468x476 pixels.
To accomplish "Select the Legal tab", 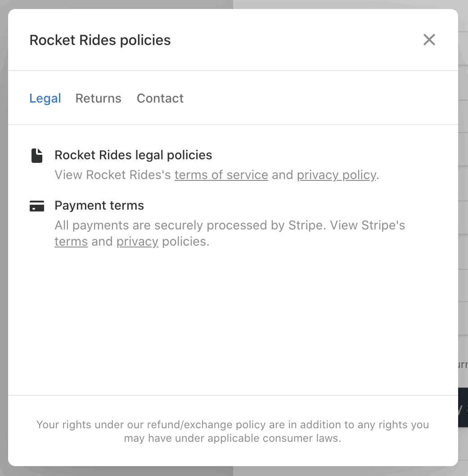I will (x=45, y=98).
